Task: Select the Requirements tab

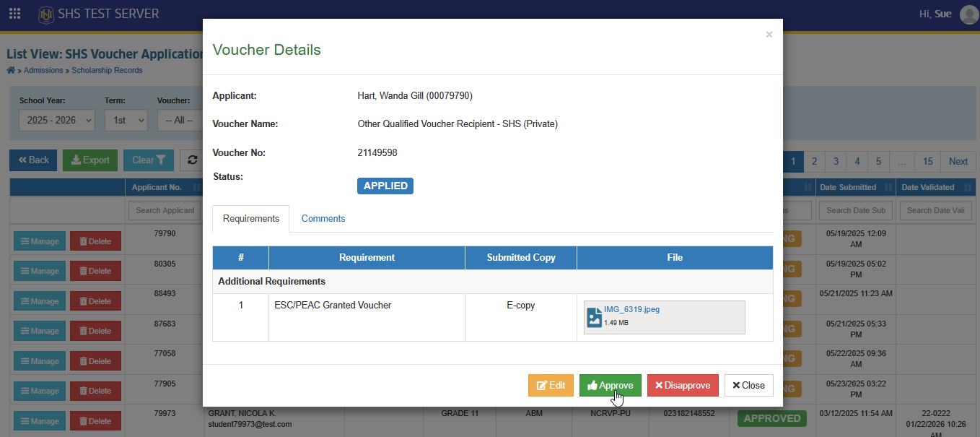Action: click(x=251, y=218)
